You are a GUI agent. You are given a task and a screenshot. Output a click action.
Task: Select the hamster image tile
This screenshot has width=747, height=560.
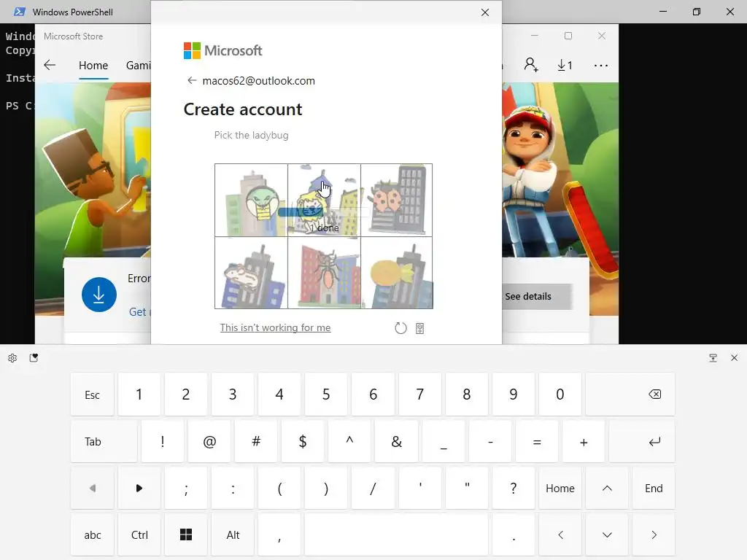point(251,273)
